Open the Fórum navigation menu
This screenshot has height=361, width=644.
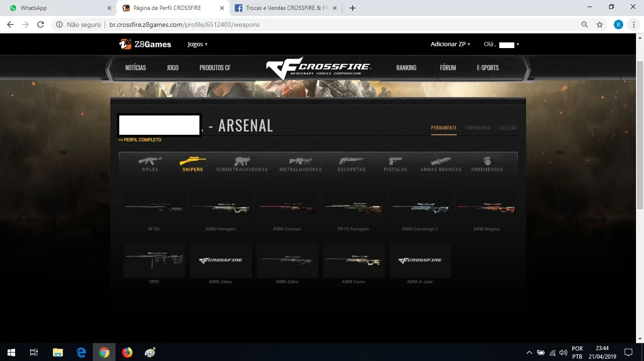pyautogui.click(x=448, y=68)
